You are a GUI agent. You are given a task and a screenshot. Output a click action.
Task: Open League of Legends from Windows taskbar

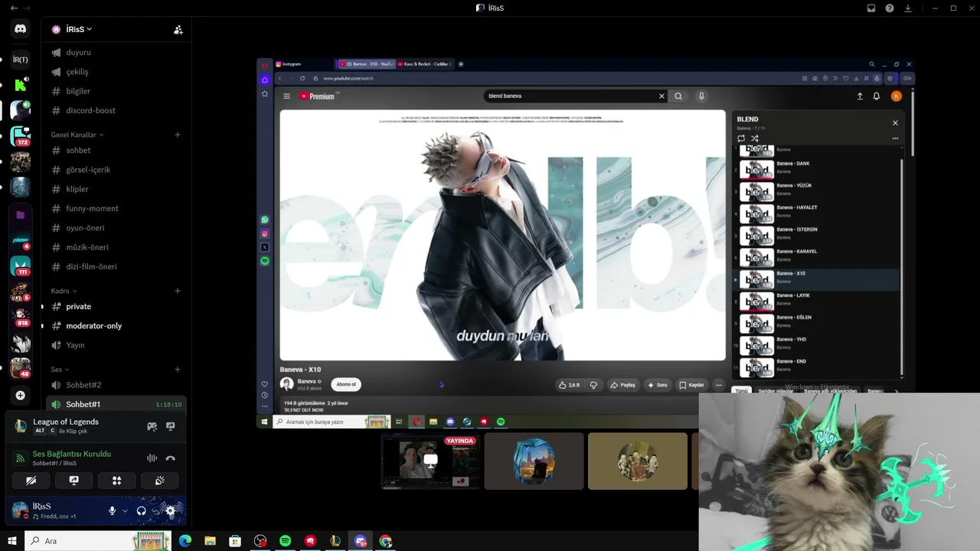(335, 541)
